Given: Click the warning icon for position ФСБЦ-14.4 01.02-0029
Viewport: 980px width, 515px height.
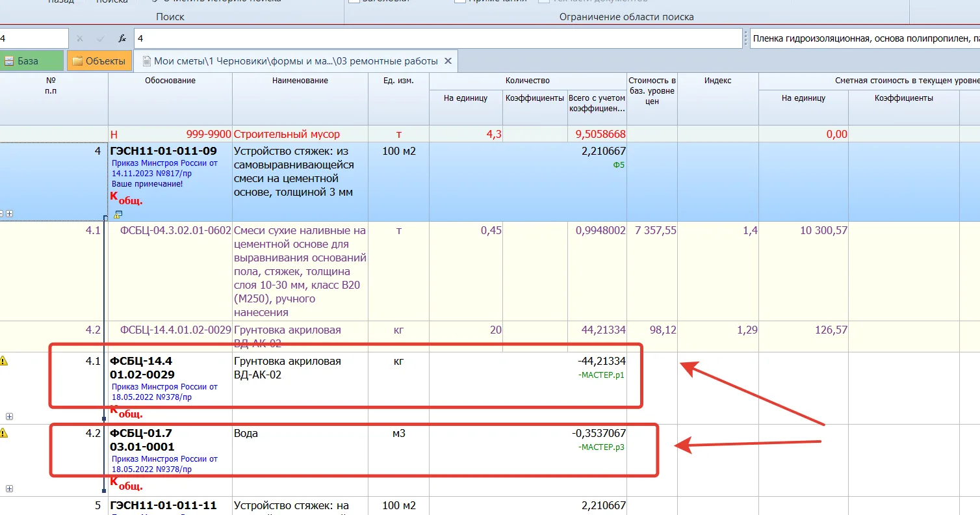Looking at the screenshot, I should (4, 362).
